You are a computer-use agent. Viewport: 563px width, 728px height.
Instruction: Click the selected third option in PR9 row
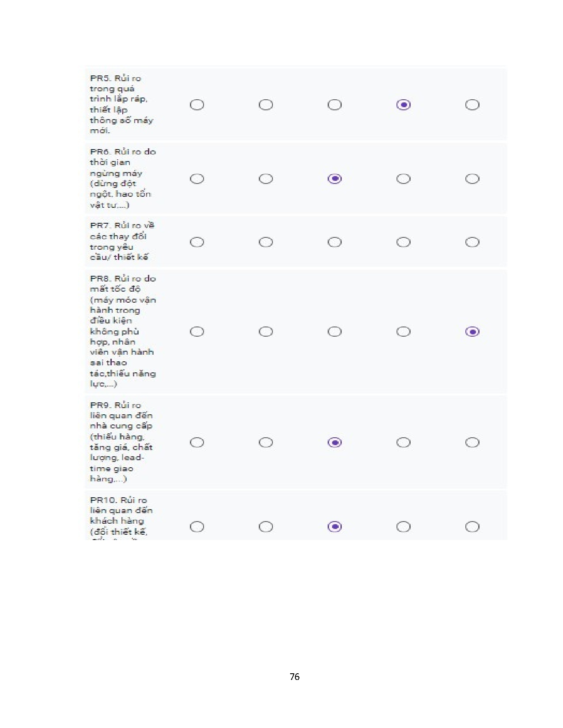point(335,443)
